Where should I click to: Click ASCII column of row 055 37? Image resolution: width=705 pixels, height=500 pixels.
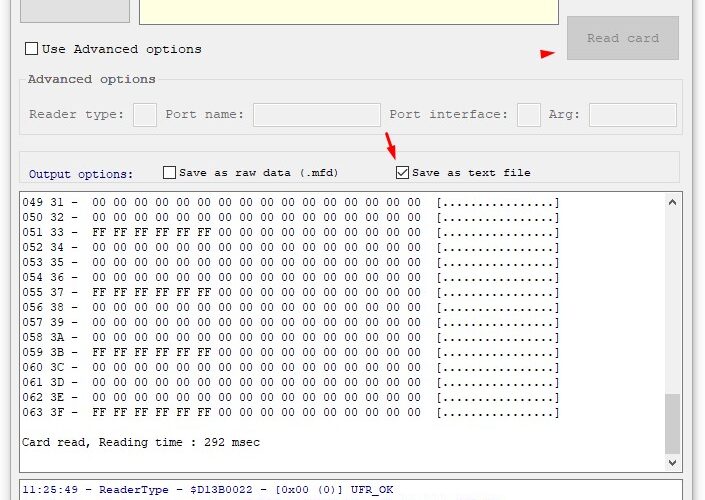(497, 293)
